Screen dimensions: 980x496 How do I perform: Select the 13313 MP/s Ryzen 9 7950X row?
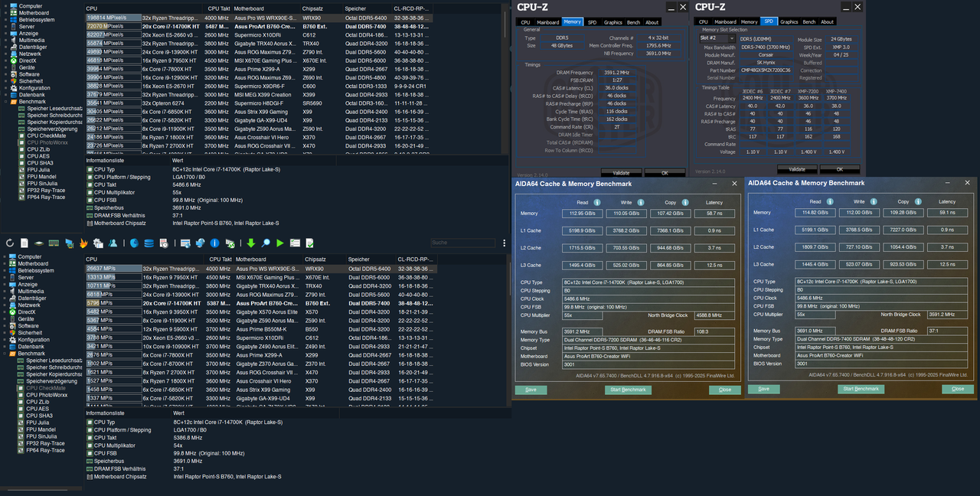tap(260, 277)
